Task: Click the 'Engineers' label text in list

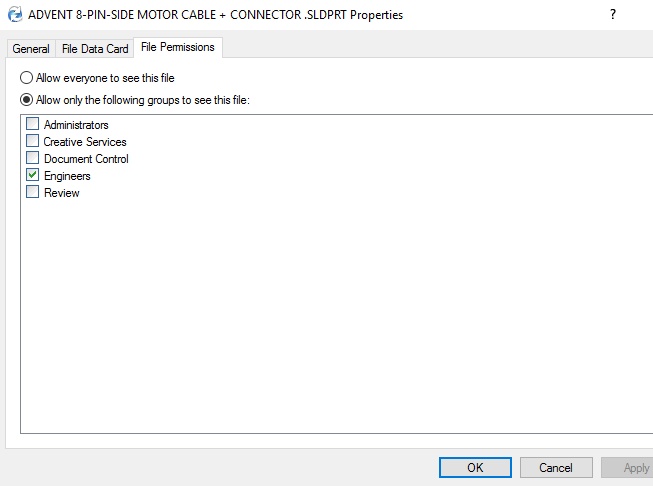Action: (x=67, y=176)
